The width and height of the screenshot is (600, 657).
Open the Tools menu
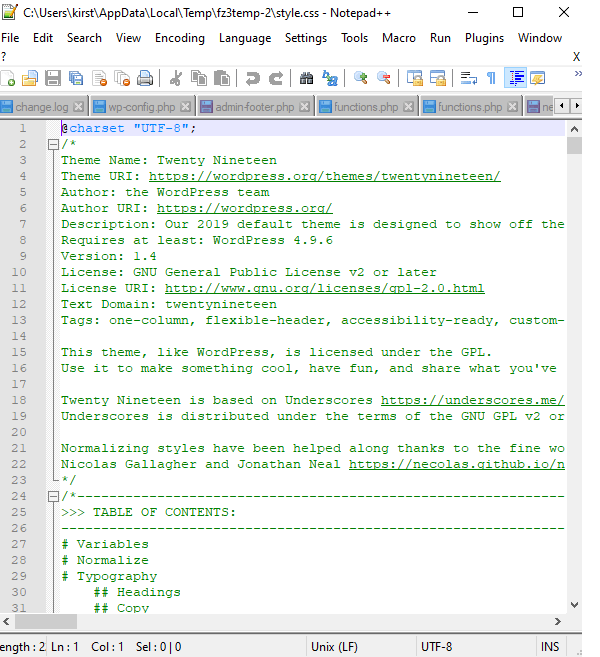(x=354, y=38)
